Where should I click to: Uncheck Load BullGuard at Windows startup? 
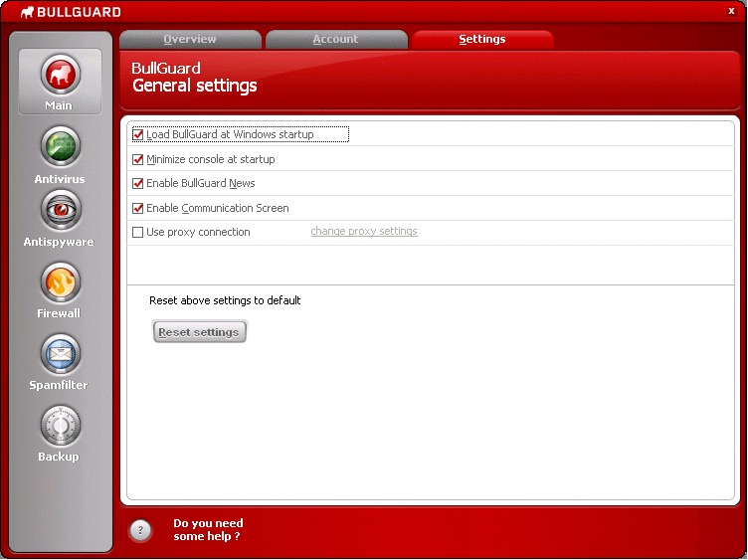pos(138,135)
